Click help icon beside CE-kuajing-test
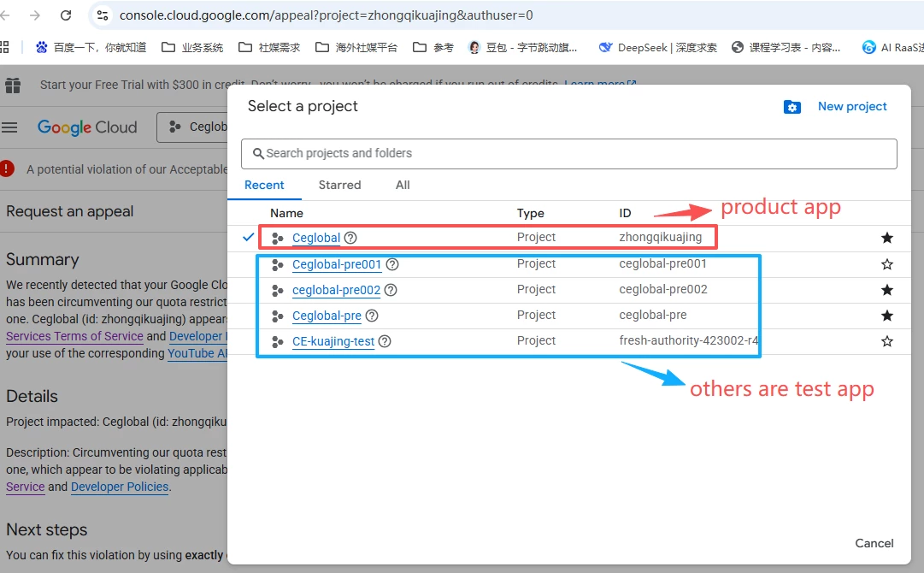The width and height of the screenshot is (924, 573). pos(384,341)
